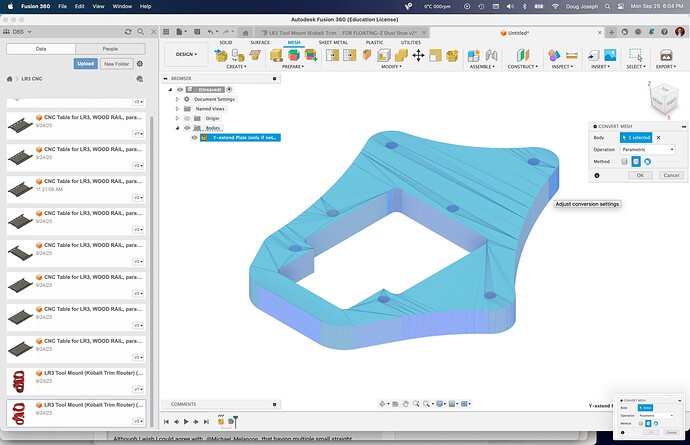The height and width of the screenshot is (445, 690).
Task: Click Cancel in Convert Mesh dialog
Action: click(x=671, y=175)
